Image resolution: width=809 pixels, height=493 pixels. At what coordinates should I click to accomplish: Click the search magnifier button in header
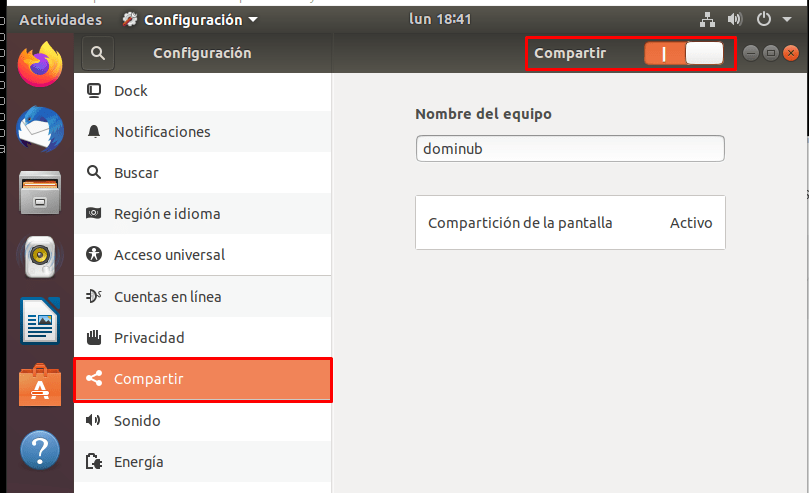click(x=97, y=53)
